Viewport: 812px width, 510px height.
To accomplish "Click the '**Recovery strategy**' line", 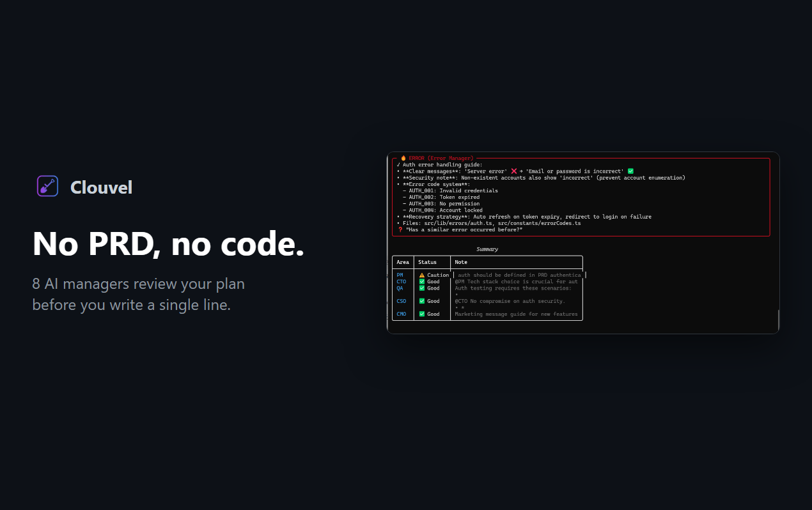I will click(524, 217).
